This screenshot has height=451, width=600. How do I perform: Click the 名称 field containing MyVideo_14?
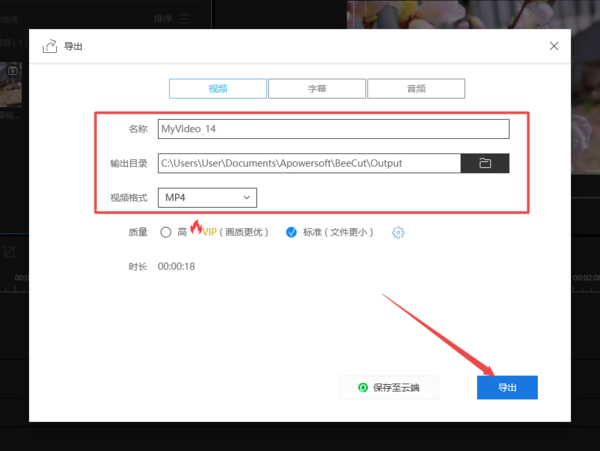(x=333, y=129)
